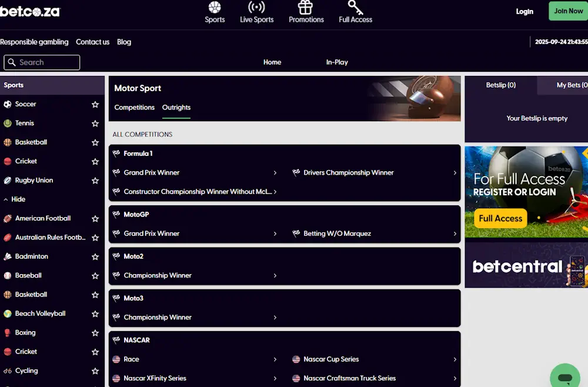Open Live Sports broadcast icon
The height and width of the screenshot is (387, 588).
[256, 8]
